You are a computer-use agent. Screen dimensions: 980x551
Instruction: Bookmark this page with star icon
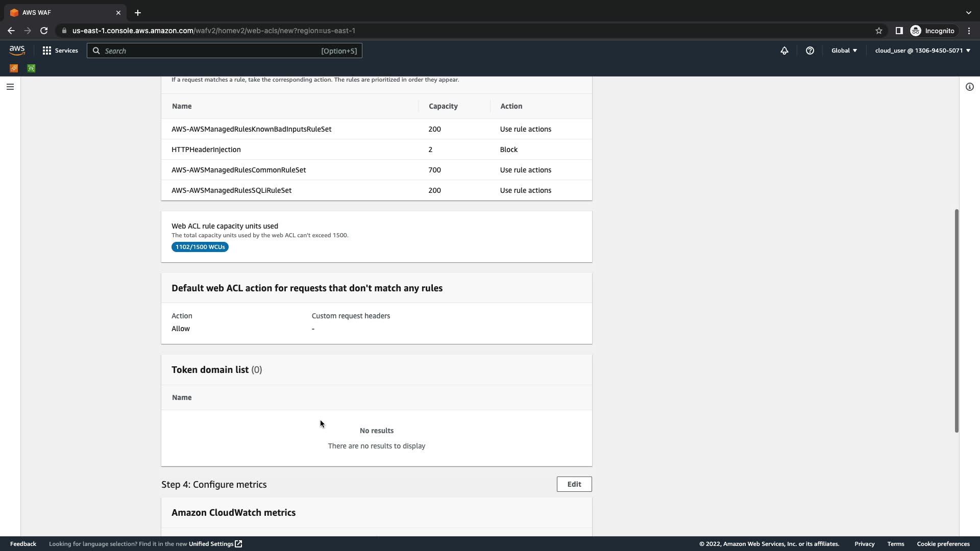point(879,31)
